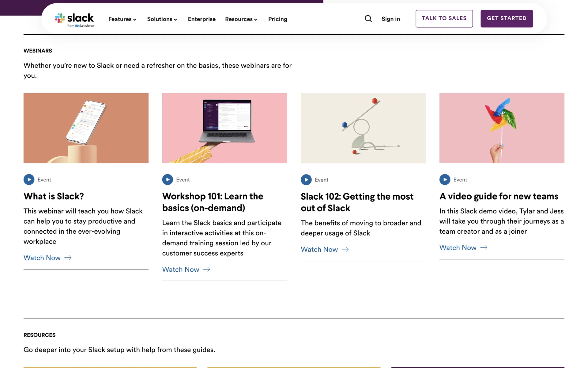Click the Slack logo in header

(74, 20)
